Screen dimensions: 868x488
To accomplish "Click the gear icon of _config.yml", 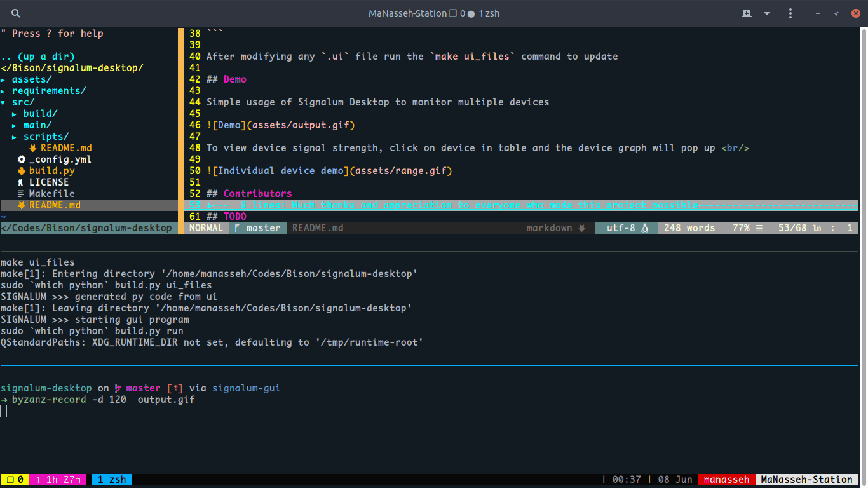I will (x=22, y=159).
